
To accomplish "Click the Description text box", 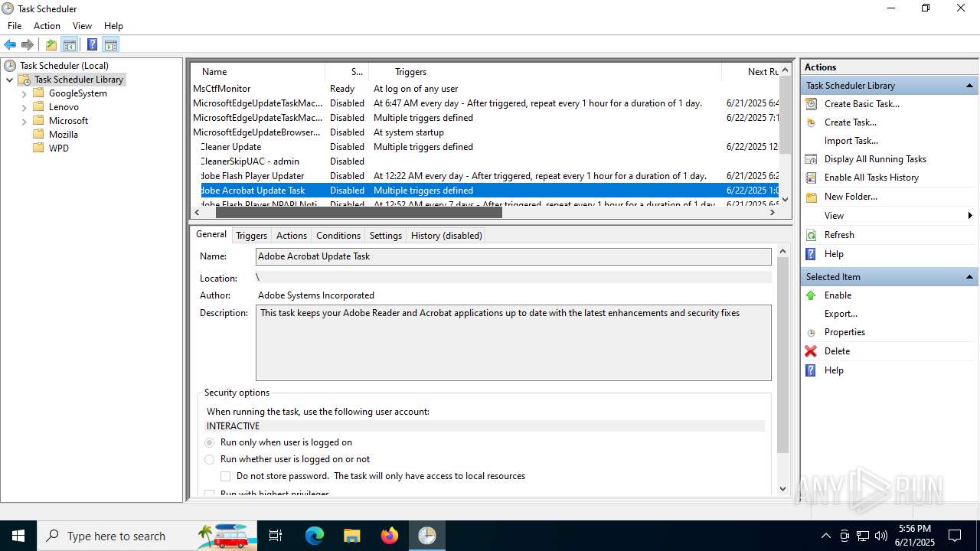I will pos(513,343).
